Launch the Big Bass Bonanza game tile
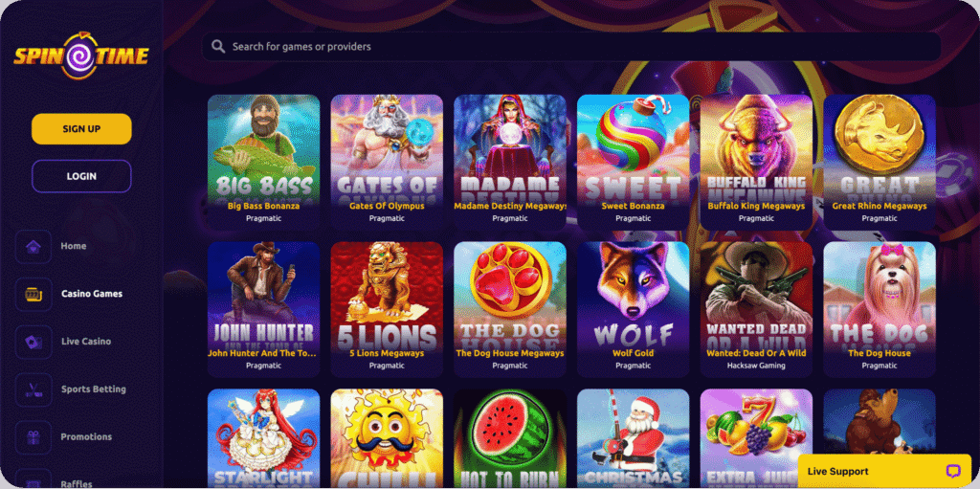 pos(264,162)
